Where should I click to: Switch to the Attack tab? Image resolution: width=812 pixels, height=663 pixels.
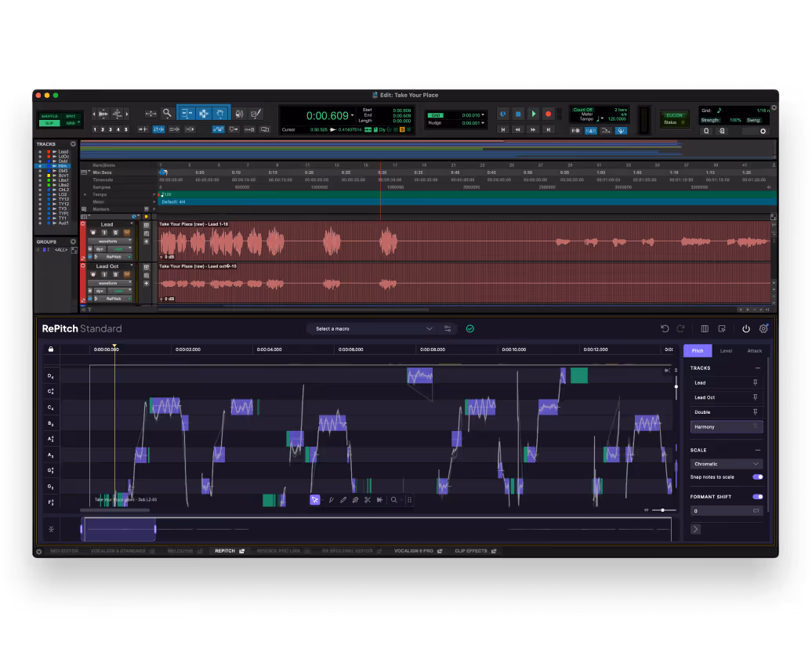(x=755, y=350)
